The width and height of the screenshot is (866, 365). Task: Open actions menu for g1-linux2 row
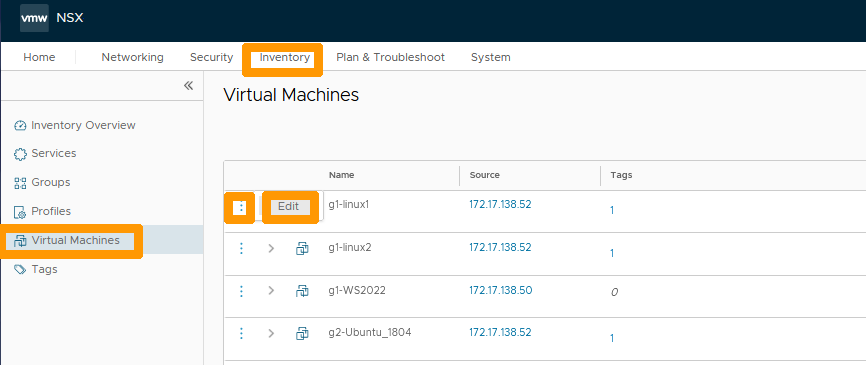coord(241,248)
